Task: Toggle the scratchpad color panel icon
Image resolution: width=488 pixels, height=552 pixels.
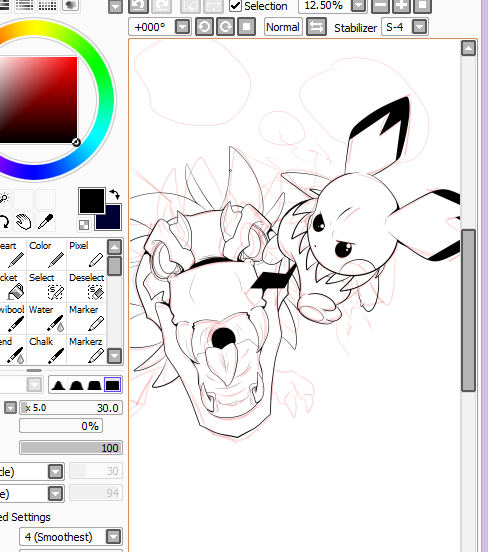Action: [70, 5]
